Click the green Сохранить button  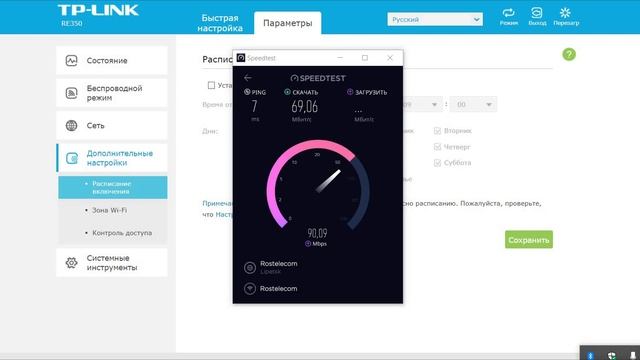click(529, 240)
